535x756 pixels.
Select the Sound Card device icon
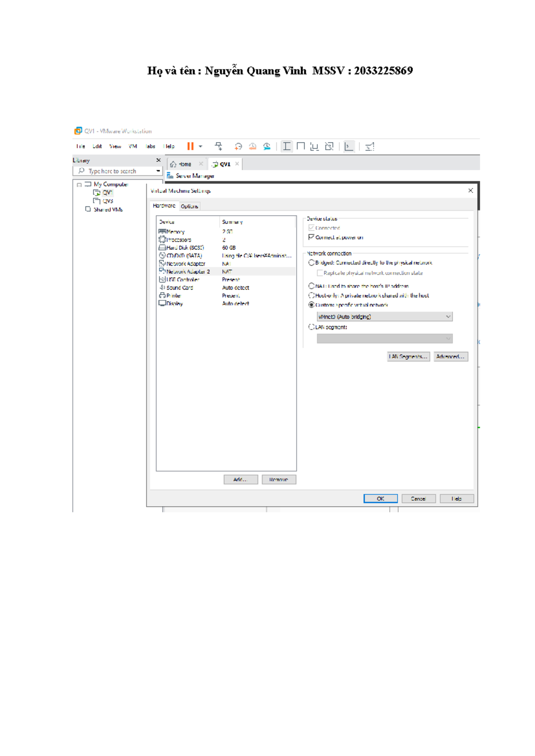tap(162, 288)
